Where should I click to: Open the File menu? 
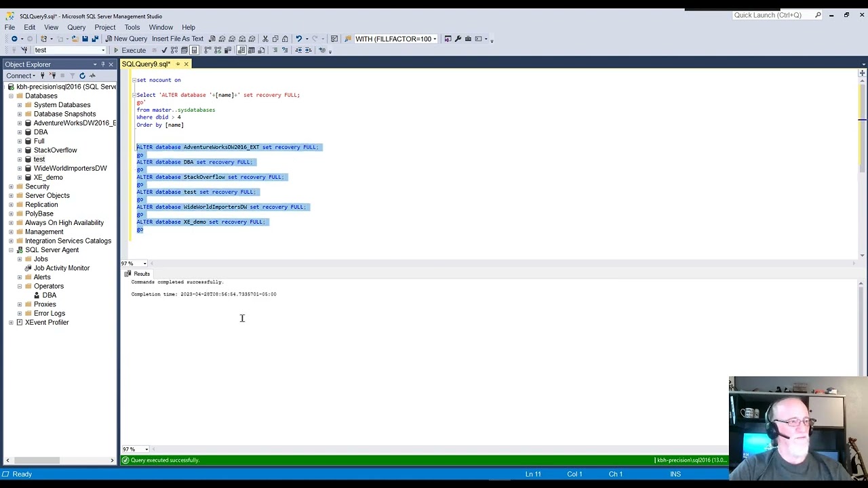point(10,27)
